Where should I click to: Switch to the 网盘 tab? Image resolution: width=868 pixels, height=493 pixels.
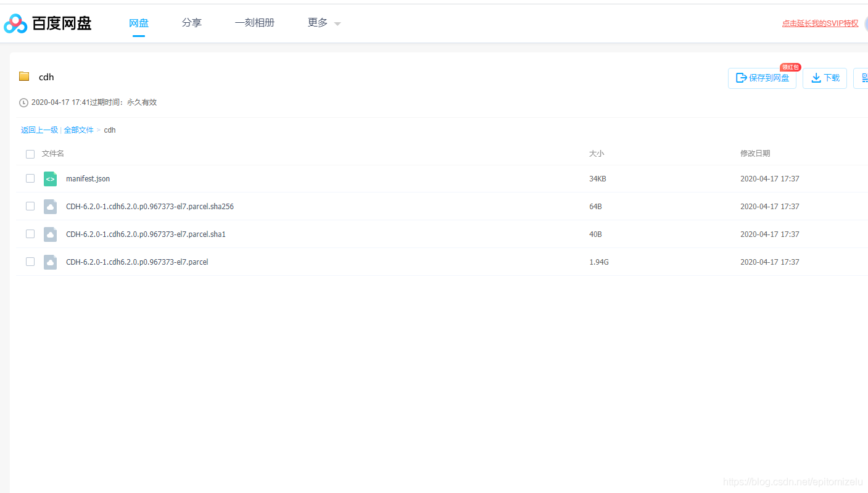[139, 23]
